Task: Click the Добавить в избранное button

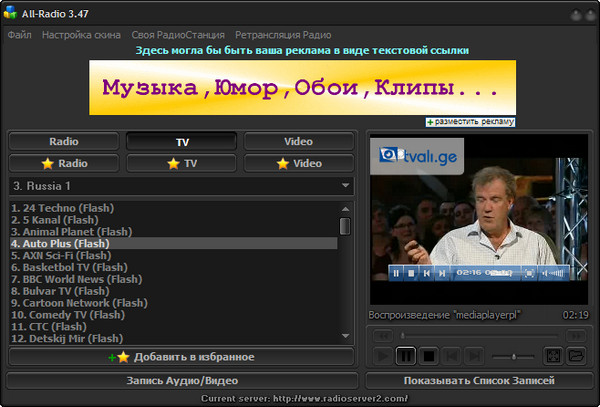Action: point(181,357)
